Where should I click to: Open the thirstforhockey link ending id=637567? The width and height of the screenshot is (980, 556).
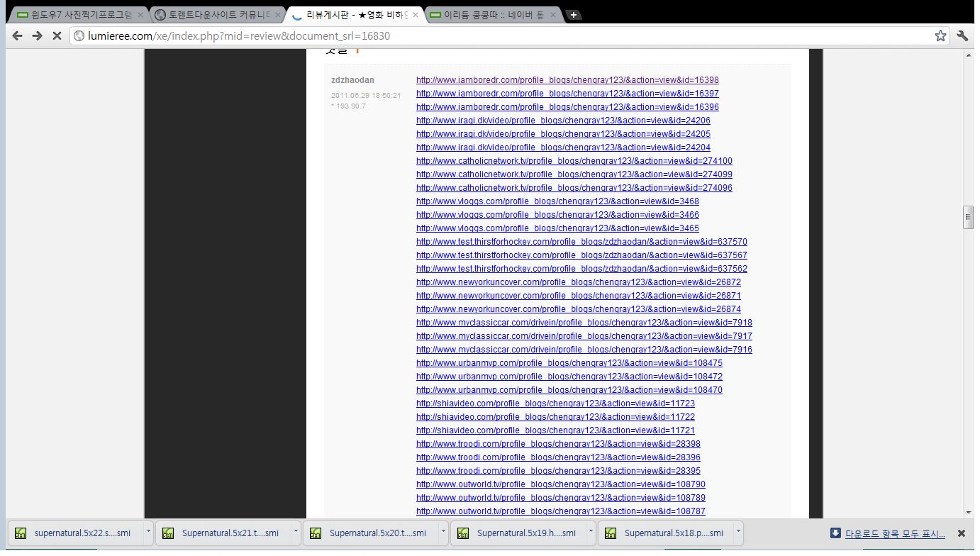click(581, 255)
